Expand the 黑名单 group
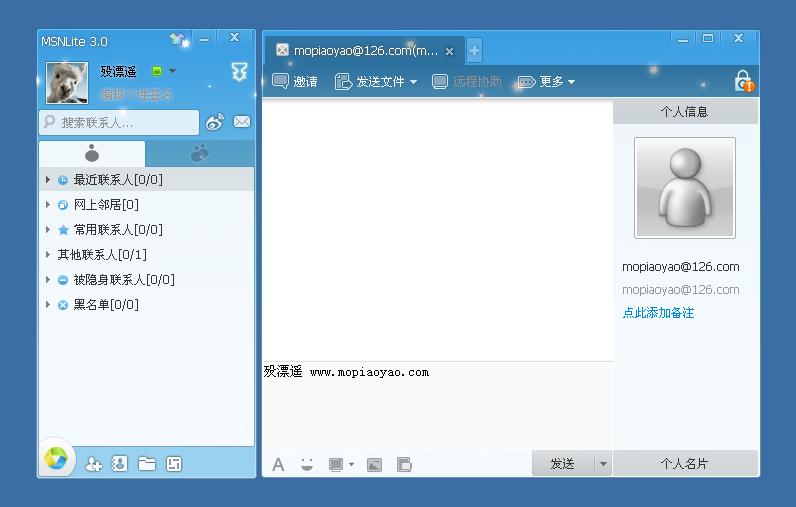The width and height of the screenshot is (796, 507). 48,305
